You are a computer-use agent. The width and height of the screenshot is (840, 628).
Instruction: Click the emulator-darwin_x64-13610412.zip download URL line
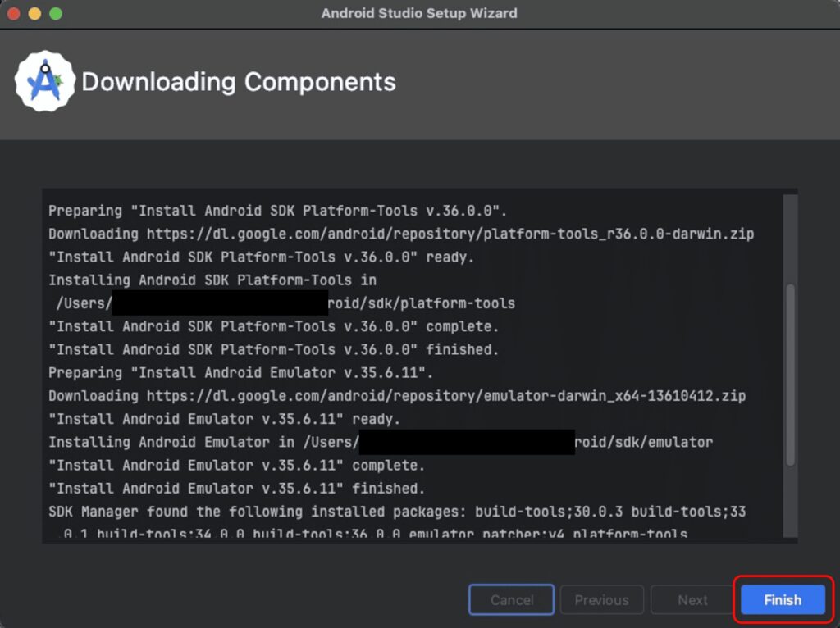pos(397,396)
